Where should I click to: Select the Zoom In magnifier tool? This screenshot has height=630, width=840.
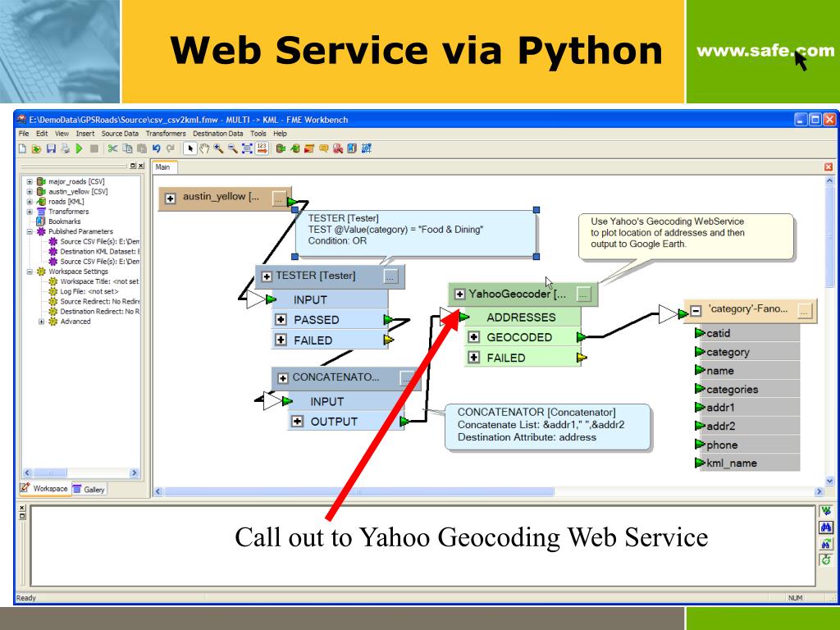click(218, 148)
